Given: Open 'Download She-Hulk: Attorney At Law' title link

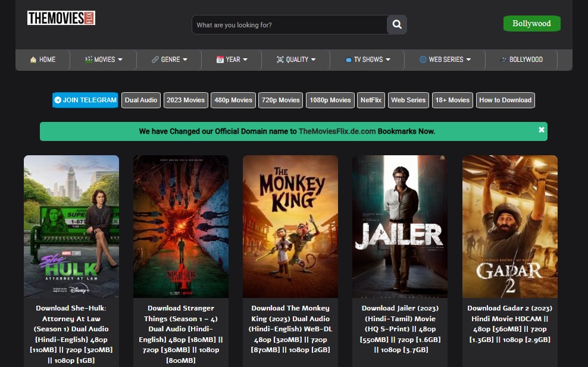Looking at the screenshot, I should pyautogui.click(x=71, y=334).
